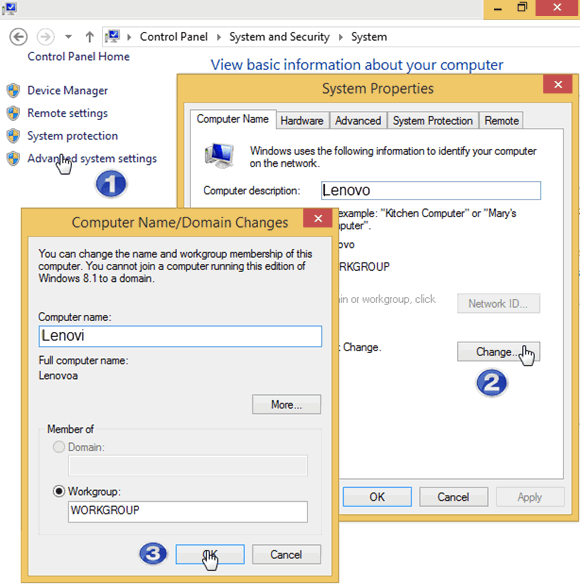
Task: Click the Computer name input field
Action: click(180, 336)
